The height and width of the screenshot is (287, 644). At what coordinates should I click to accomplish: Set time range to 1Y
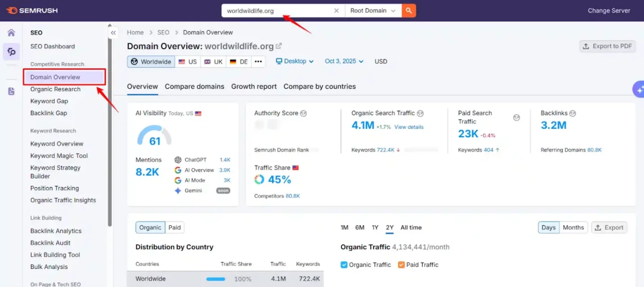click(375, 228)
